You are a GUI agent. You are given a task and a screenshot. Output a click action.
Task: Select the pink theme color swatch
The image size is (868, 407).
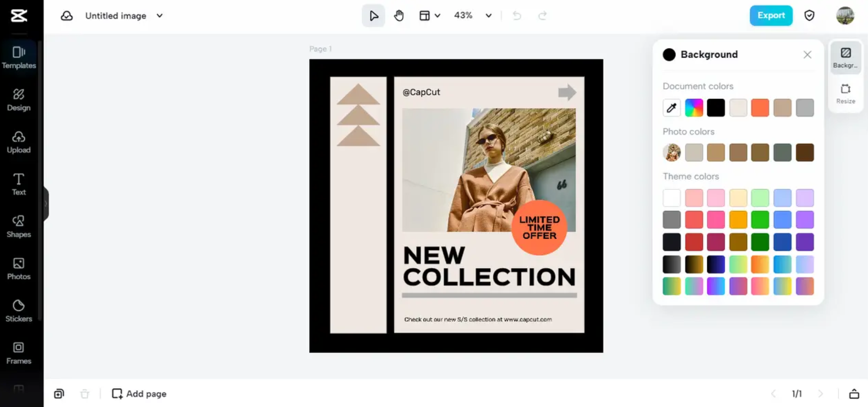(716, 220)
